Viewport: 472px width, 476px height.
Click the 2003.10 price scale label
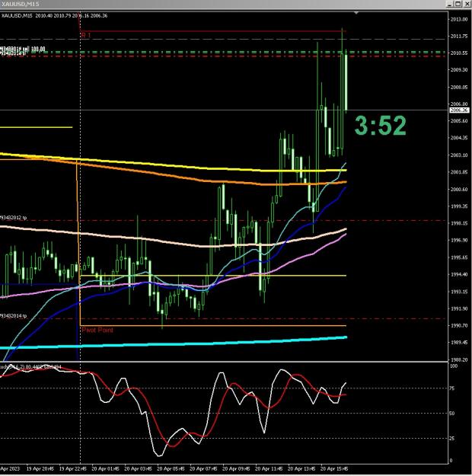(x=459, y=155)
